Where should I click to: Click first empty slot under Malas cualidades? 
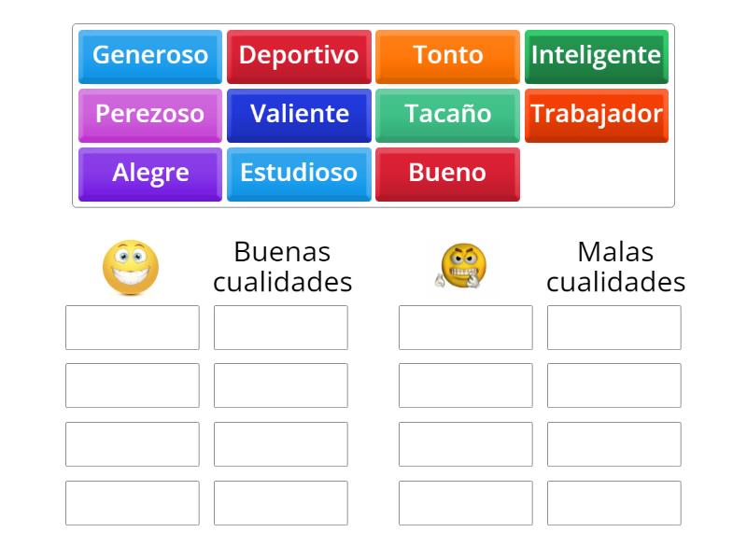[614, 328]
